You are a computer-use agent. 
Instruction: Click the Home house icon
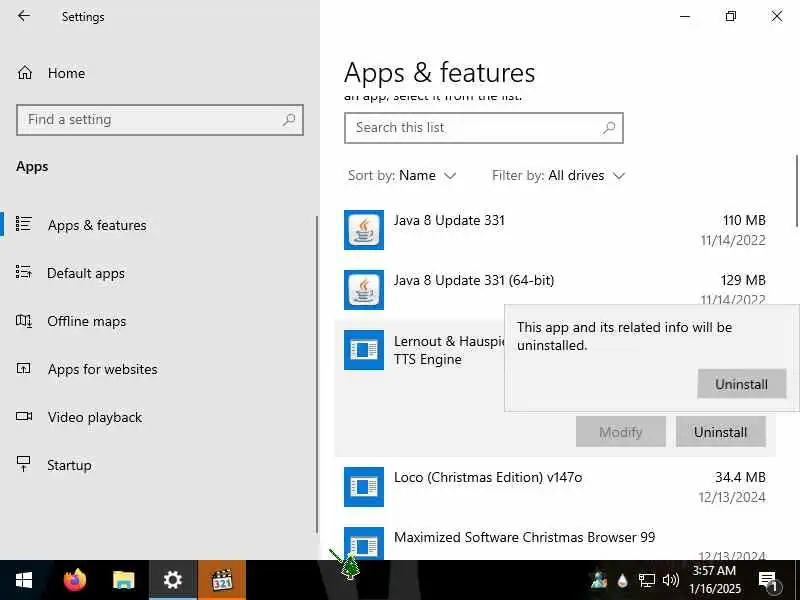(24, 73)
